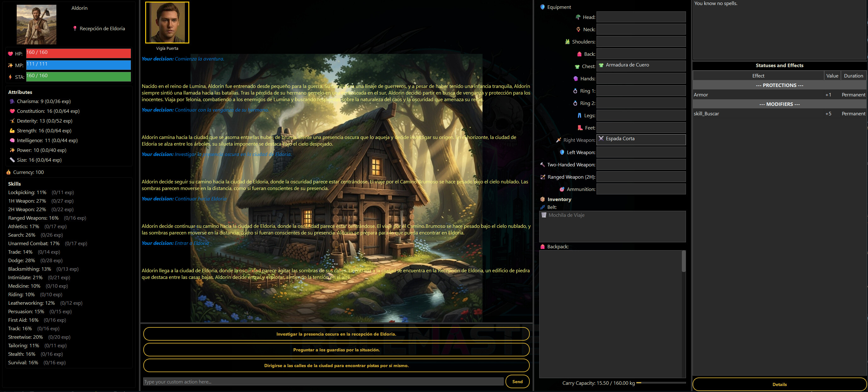Click the Armadura de Cuero armor icon
The width and height of the screenshot is (868, 392).
click(x=602, y=65)
